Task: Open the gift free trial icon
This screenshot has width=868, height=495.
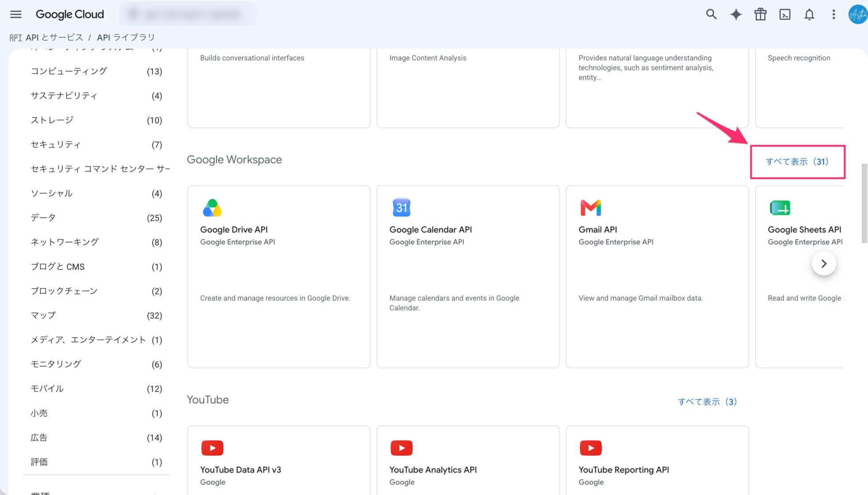Action: coord(760,14)
